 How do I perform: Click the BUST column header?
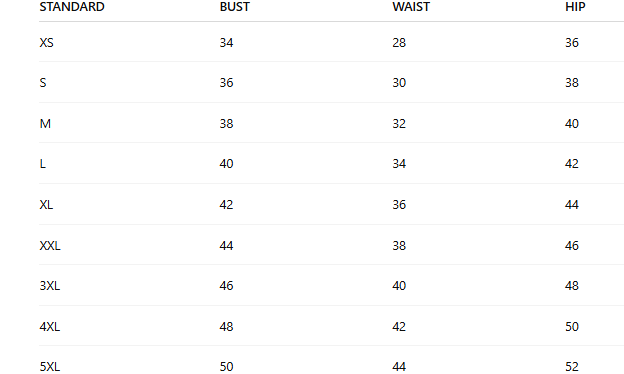(235, 7)
